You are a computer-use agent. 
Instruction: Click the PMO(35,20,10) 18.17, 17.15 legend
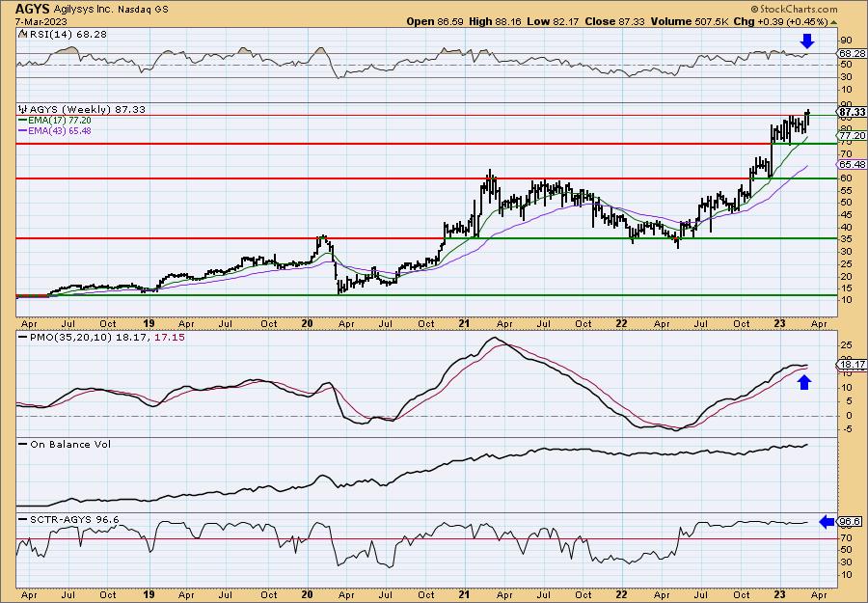106,338
